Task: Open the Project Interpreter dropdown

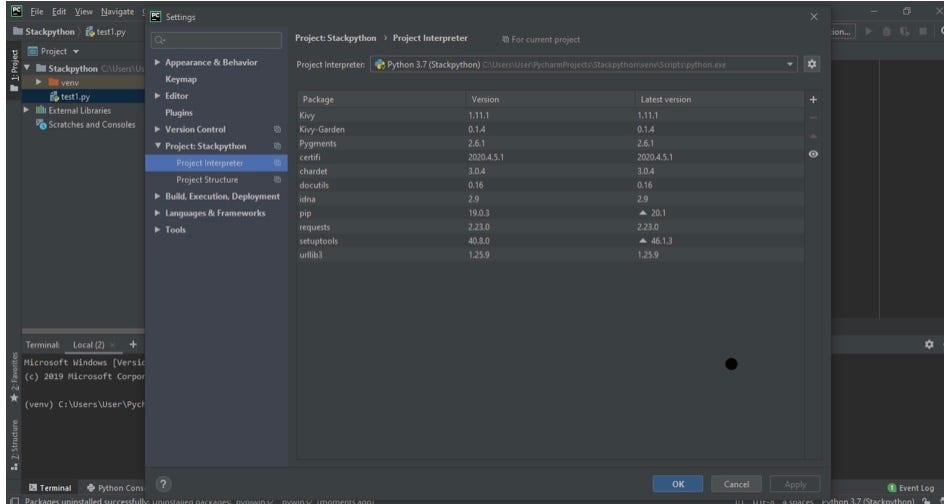Action: 789,64
